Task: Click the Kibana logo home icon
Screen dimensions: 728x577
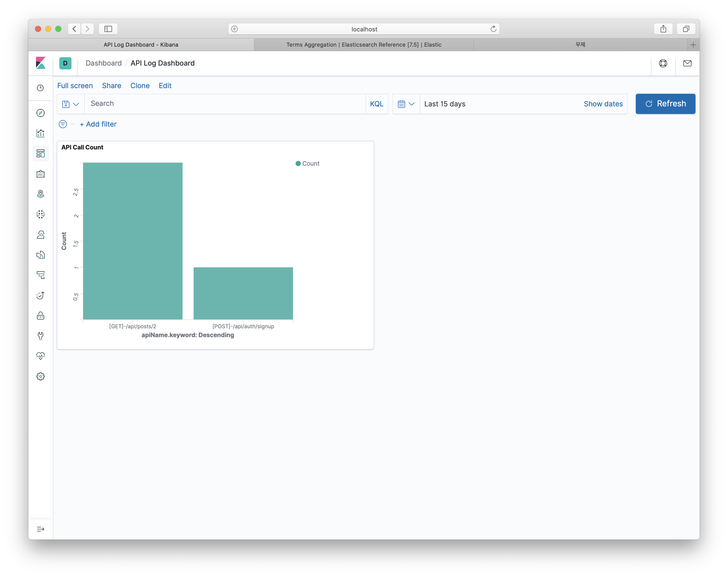Action: pos(41,63)
